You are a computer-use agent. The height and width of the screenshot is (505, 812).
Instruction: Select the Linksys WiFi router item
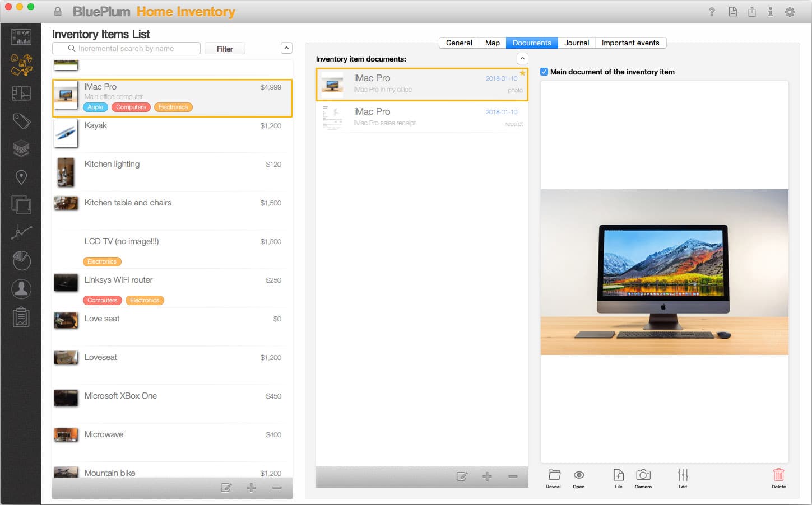pos(173,288)
